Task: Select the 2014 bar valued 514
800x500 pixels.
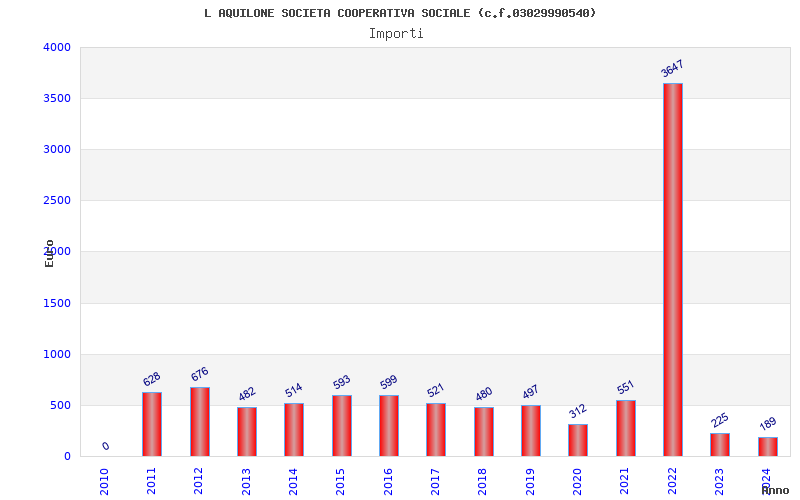Action: click(294, 430)
